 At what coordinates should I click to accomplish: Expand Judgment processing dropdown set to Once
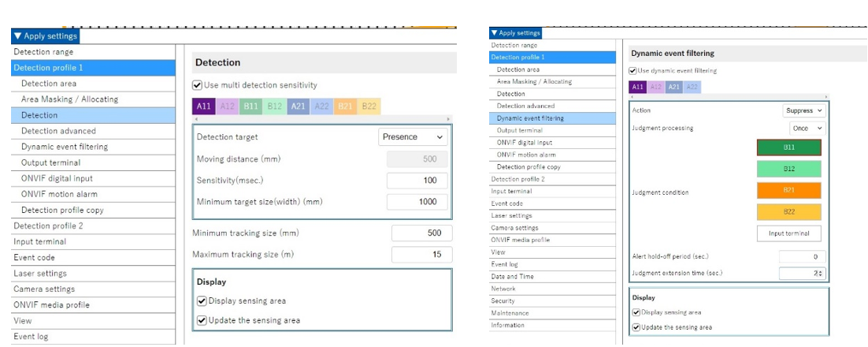[807, 129]
